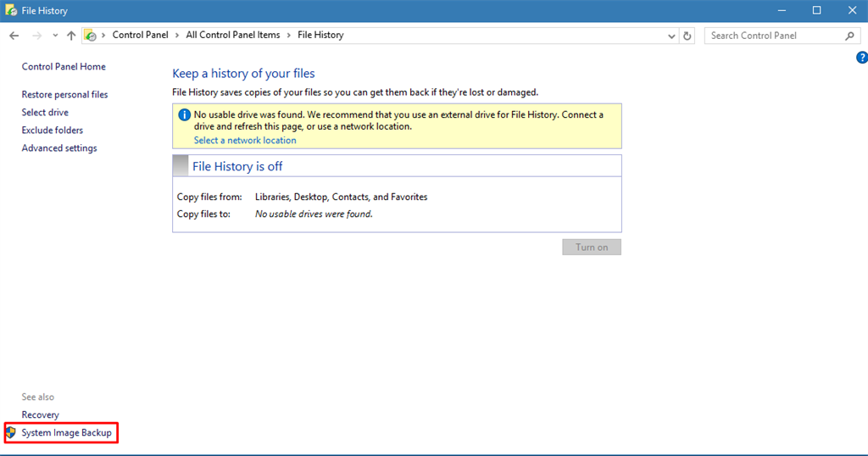Screen dimensions: 868x456
Task: Expand chevron before Control Panel breadcrumb
Action: (x=103, y=36)
